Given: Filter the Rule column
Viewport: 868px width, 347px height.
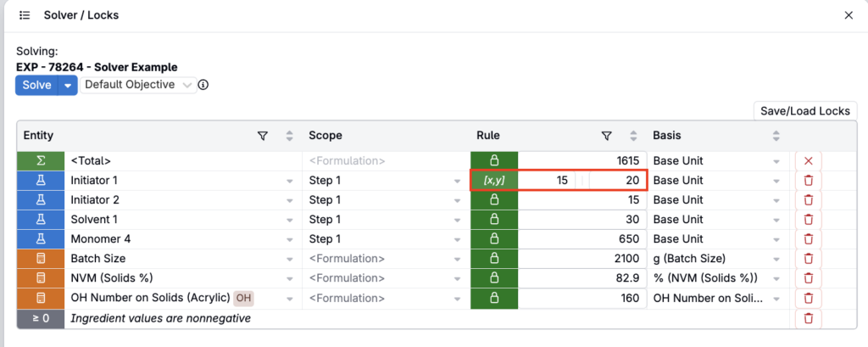Looking at the screenshot, I should 606,136.
